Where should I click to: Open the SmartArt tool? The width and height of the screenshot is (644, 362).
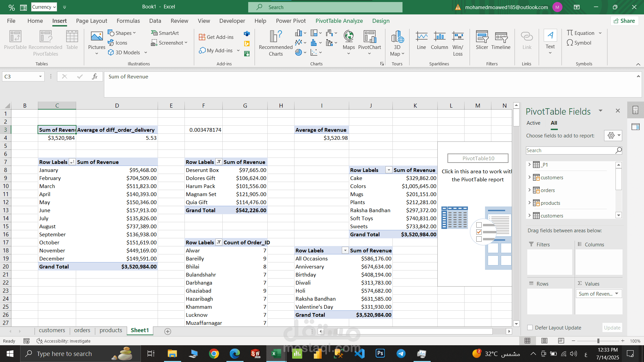(165, 33)
